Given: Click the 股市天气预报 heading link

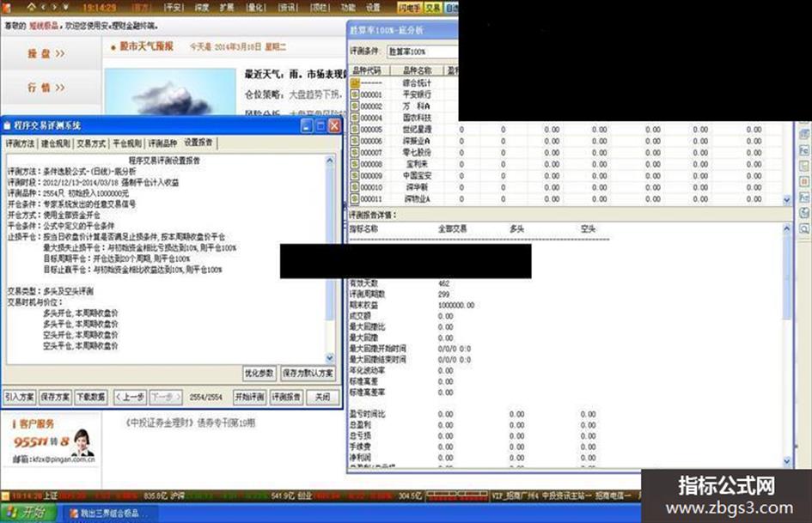Looking at the screenshot, I should click(147, 46).
